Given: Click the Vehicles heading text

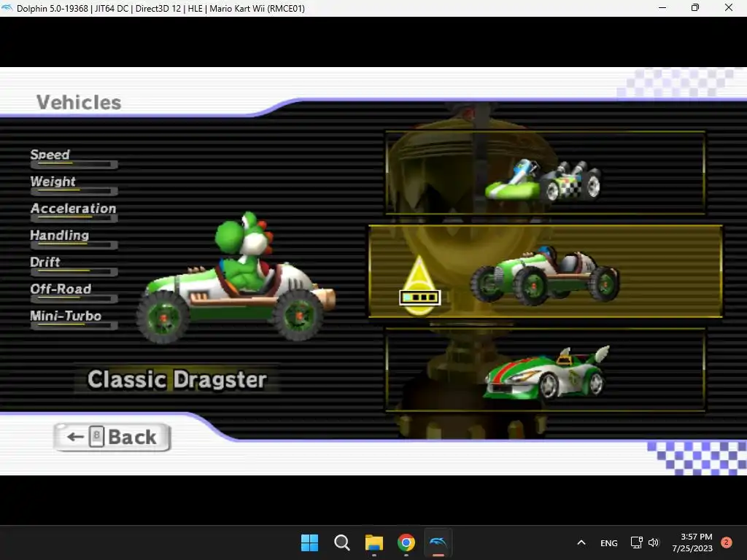Looking at the screenshot, I should pos(79,102).
